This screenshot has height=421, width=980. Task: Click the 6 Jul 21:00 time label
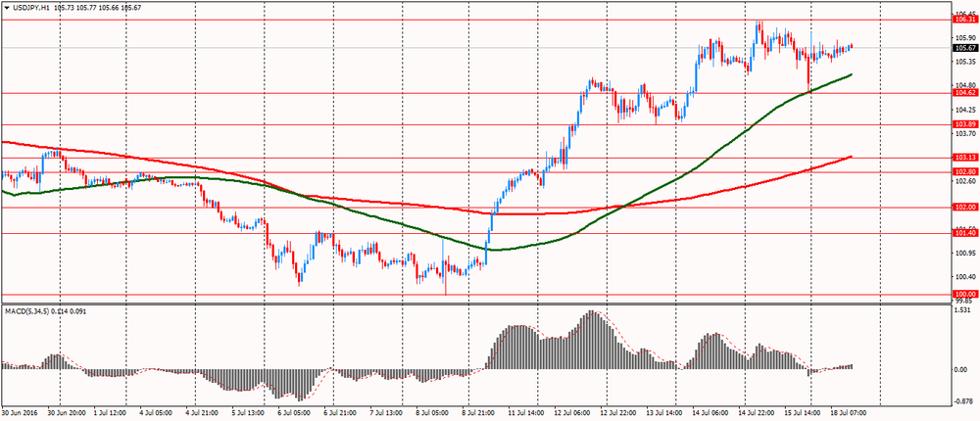[x=340, y=413]
